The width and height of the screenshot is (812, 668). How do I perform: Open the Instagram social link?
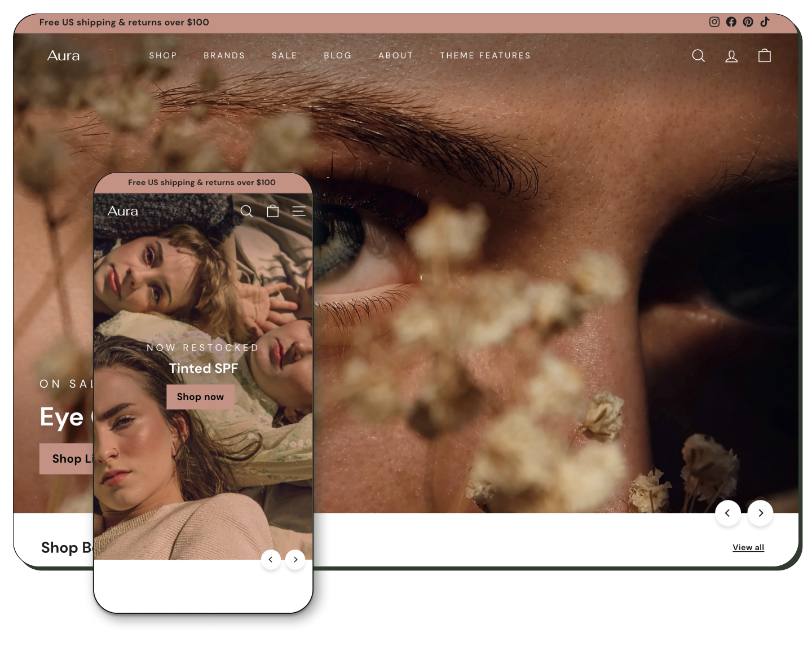(714, 22)
